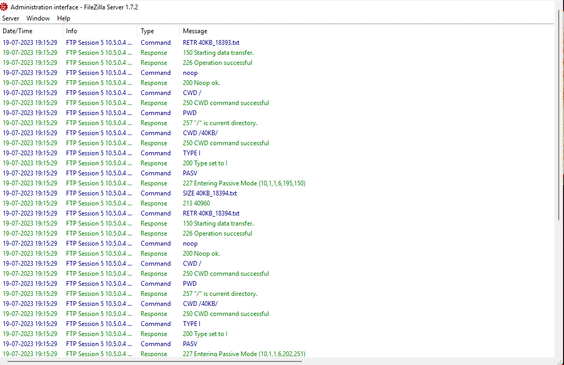The width and height of the screenshot is (564, 365).
Task: Click the Message column header
Action: click(x=366, y=31)
